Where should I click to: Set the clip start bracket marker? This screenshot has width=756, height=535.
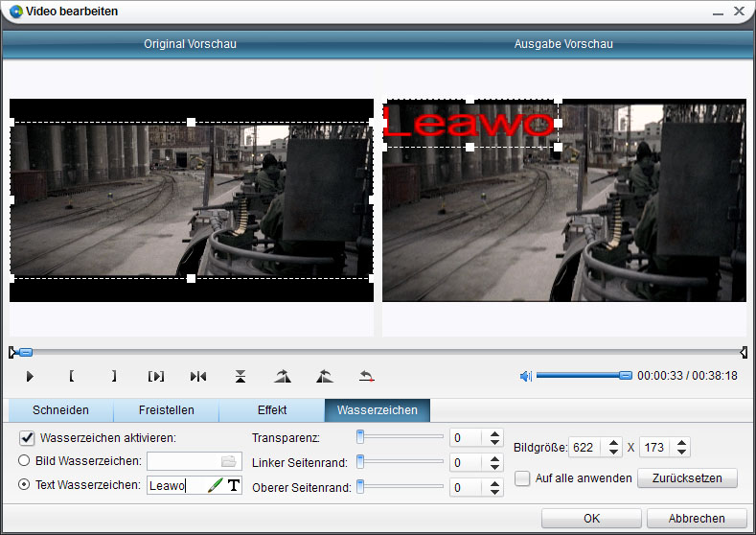[72, 377]
